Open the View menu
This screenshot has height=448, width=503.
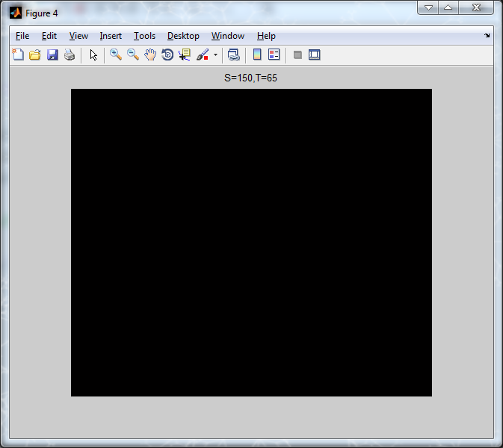point(78,36)
